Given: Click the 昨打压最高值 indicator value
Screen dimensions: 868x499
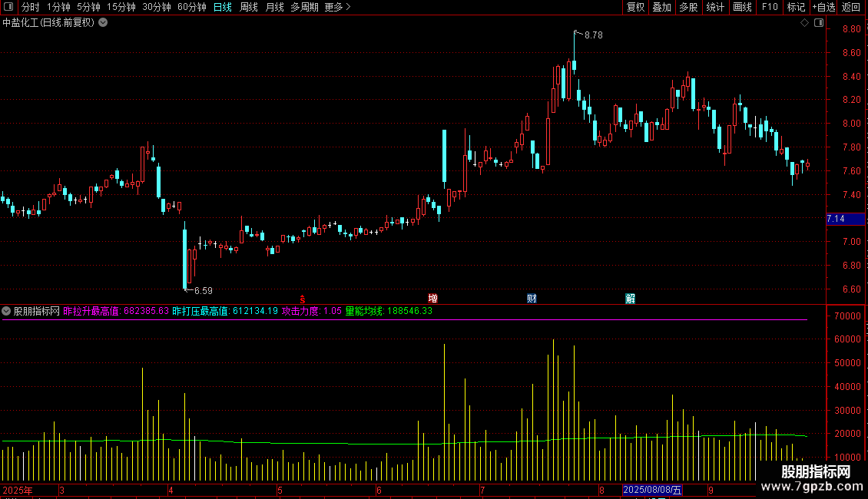Looking at the screenshot, I should 225,312.
